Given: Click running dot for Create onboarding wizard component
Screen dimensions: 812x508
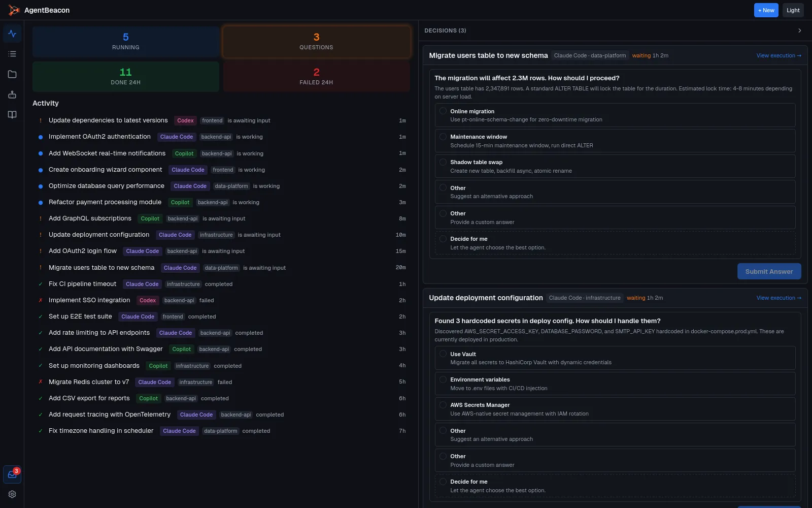Looking at the screenshot, I should (x=41, y=170).
